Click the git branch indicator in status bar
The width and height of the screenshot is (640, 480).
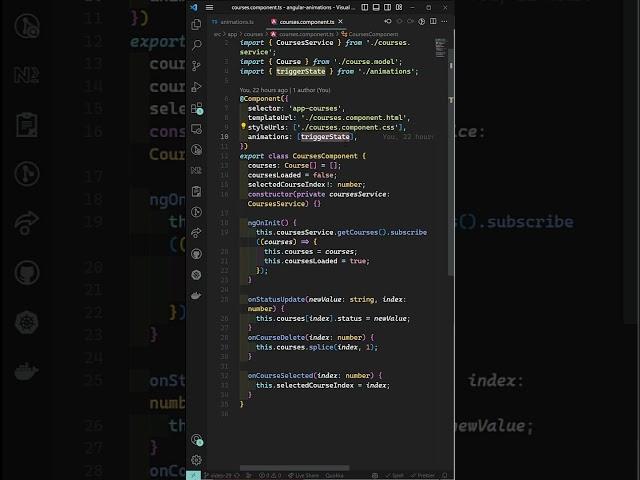(224, 476)
